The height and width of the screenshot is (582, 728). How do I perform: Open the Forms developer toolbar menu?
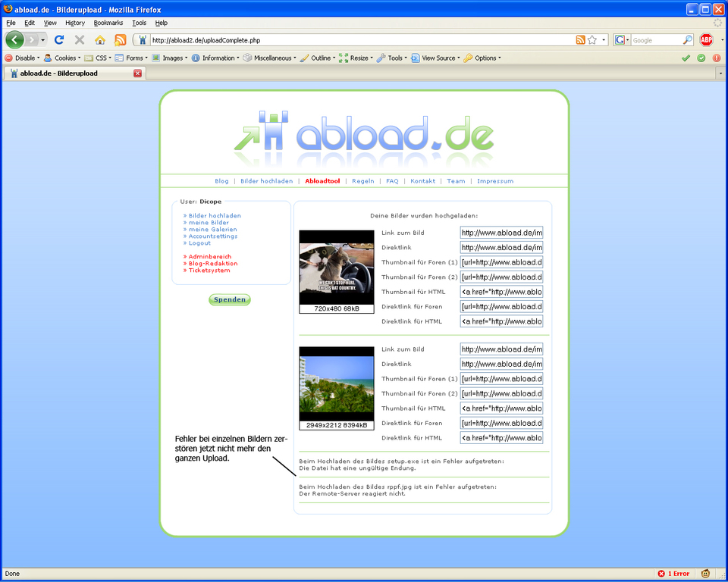[131, 58]
